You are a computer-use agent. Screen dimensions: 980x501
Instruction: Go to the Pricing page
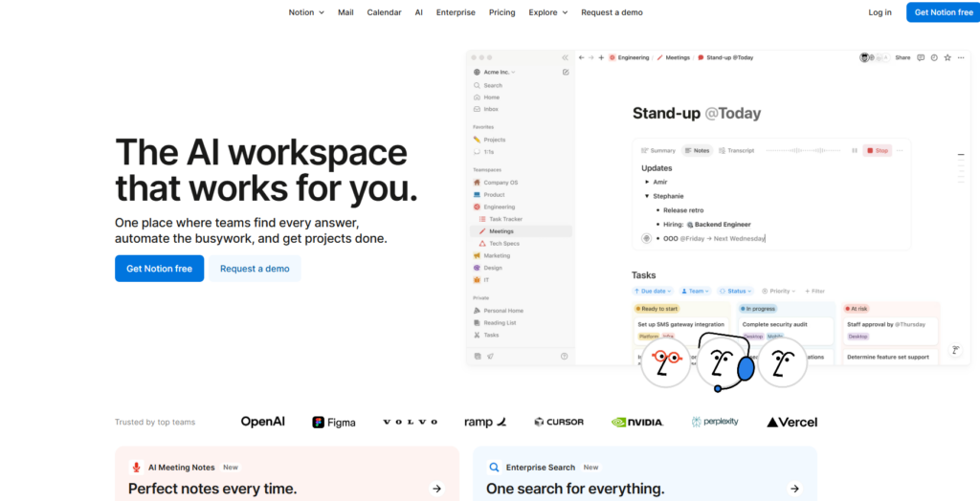501,12
